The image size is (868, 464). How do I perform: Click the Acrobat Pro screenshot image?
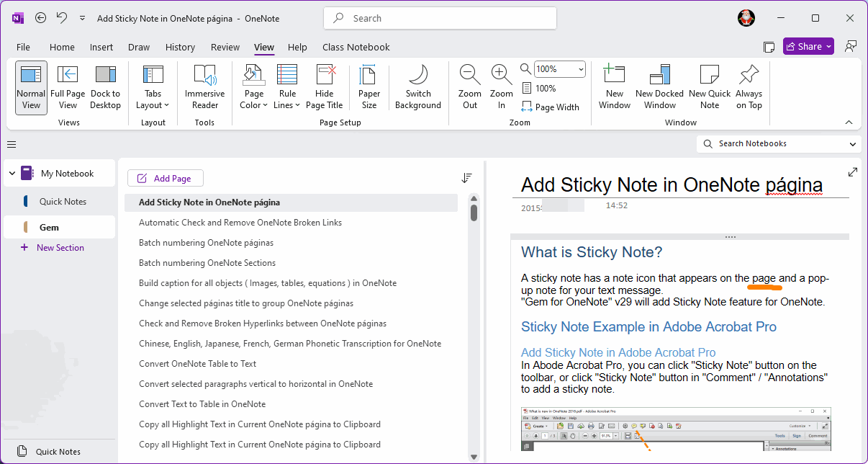point(676,429)
